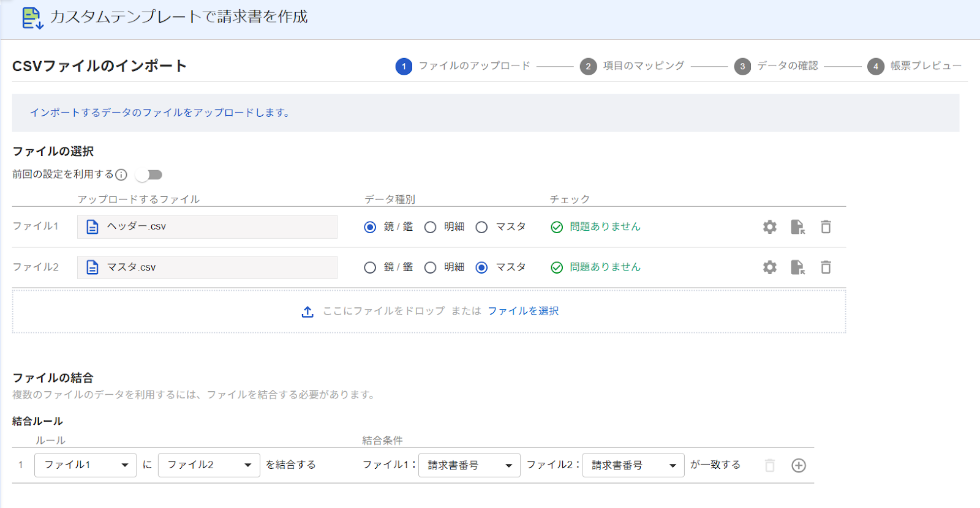This screenshot has width=980, height=508.
Task: Select マスタ radio for ファイル1
Action: coord(482,227)
